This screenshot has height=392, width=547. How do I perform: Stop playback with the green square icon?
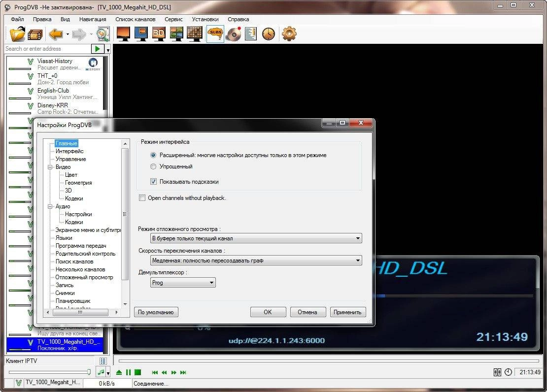click(138, 372)
